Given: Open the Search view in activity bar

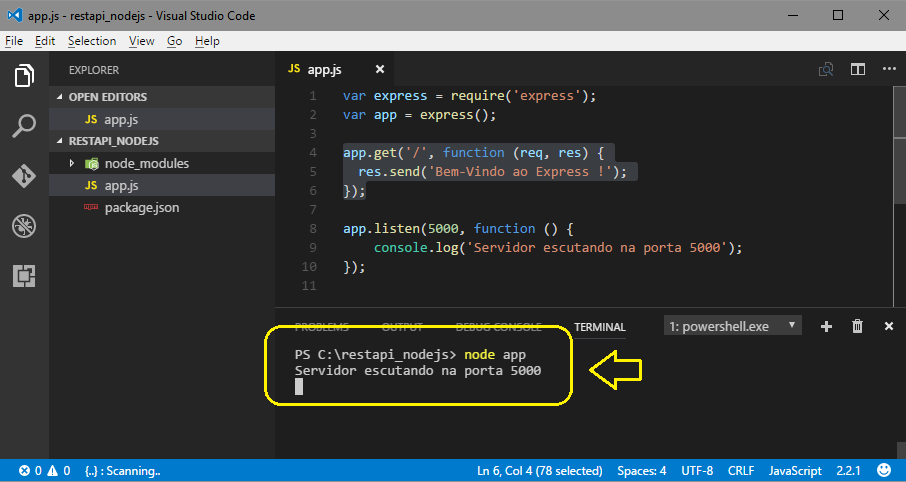Looking at the screenshot, I should pyautogui.click(x=24, y=125).
